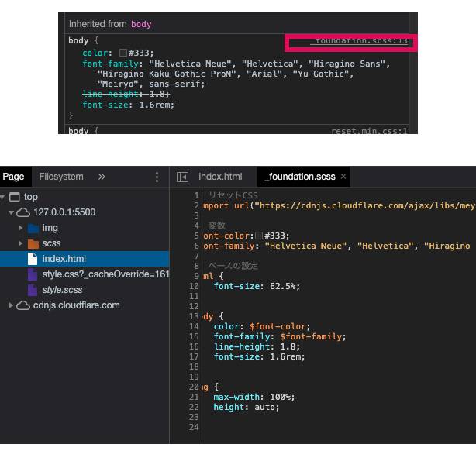Image resolution: width=476 pixels, height=465 pixels.
Task: Switch to the index.html editor tab
Action: [220, 177]
